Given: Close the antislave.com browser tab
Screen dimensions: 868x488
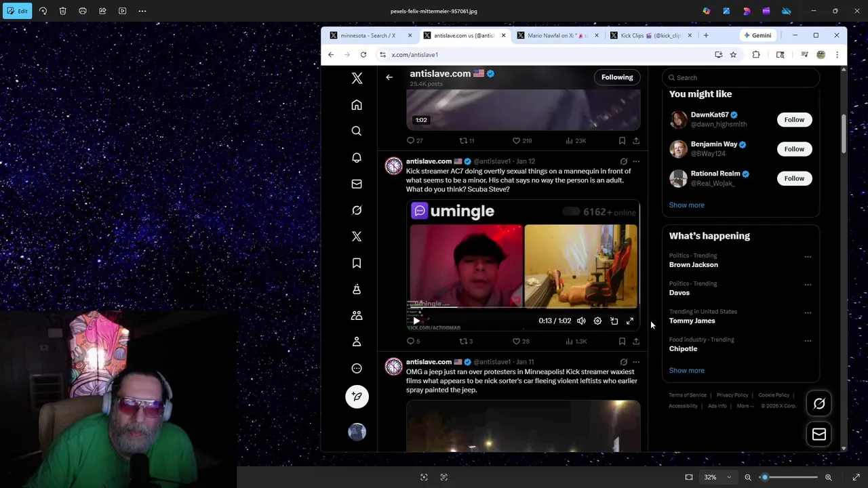Looking at the screenshot, I should coord(503,35).
